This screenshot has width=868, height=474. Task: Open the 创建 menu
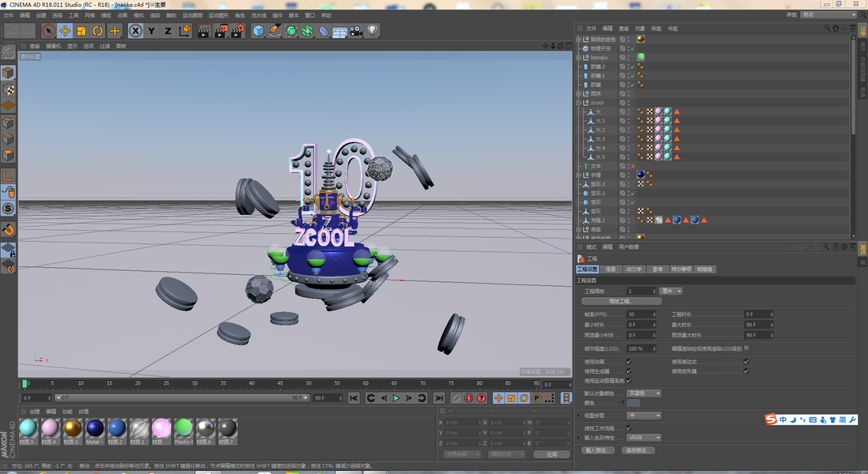pos(41,16)
